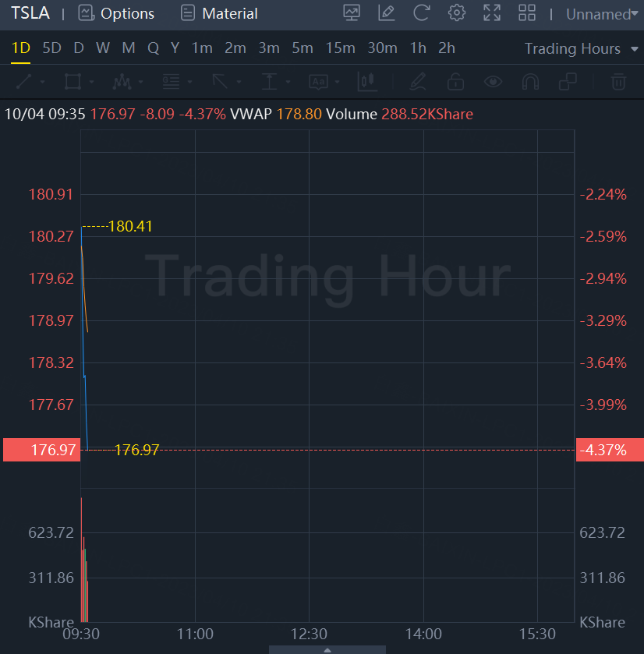The height and width of the screenshot is (654, 644).
Task: Toggle drawings visibility eye icon
Action: pyautogui.click(x=493, y=81)
